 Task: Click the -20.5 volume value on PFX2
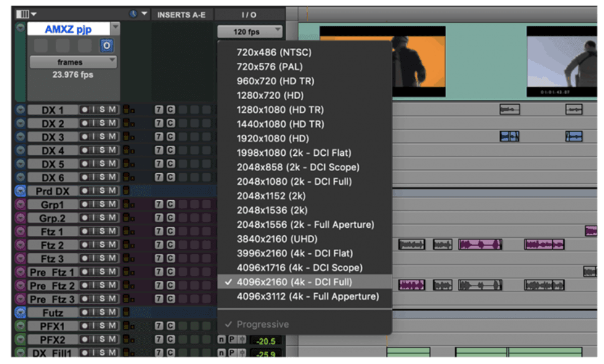click(266, 341)
